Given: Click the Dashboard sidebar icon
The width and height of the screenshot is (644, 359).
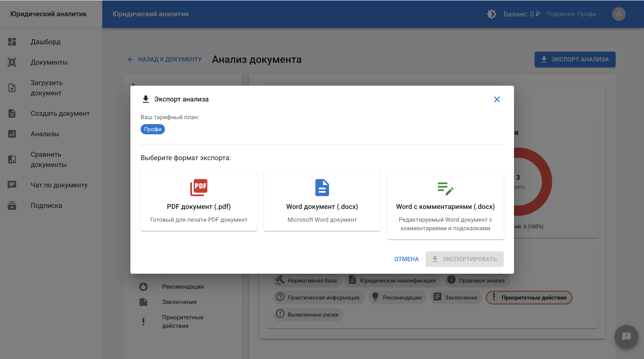Looking at the screenshot, I should [12, 42].
